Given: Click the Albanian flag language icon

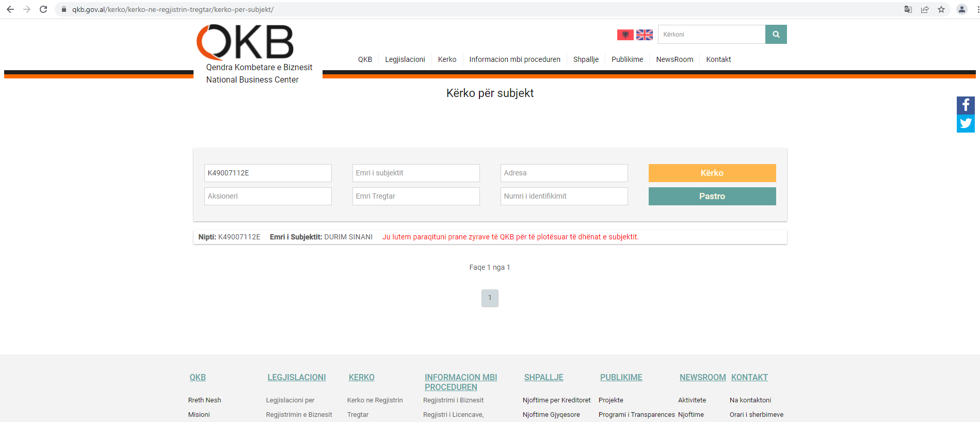Looking at the screenshot, I should click(x=625, y=35).
